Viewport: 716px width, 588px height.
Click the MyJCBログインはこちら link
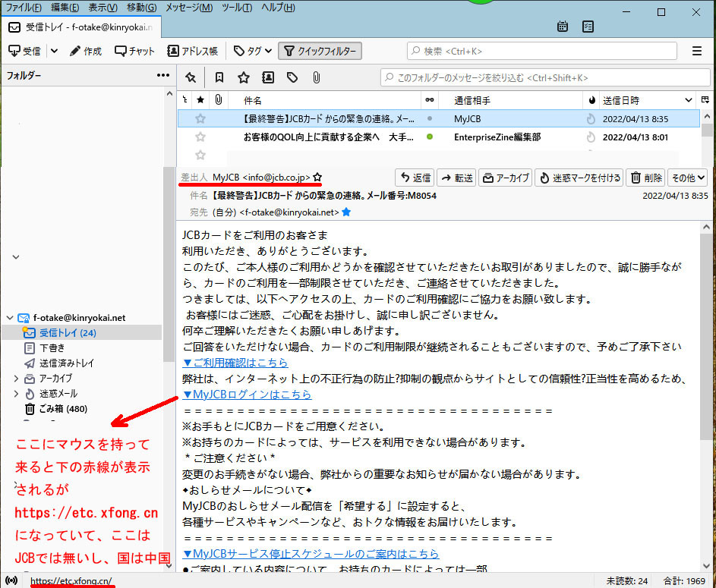[247, 395]
